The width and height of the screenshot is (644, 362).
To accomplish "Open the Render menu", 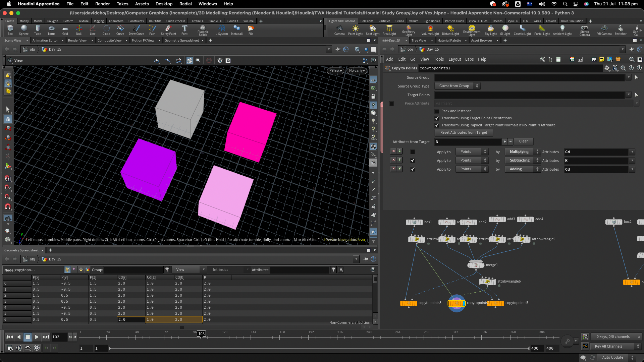I will click(102, 4).
